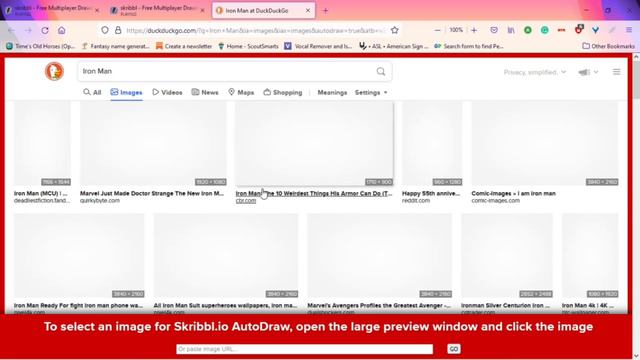Open Search form to find Pe... bookmark
Screen dimensions: 640x360
pyautogui.click(x=469, y=46)
